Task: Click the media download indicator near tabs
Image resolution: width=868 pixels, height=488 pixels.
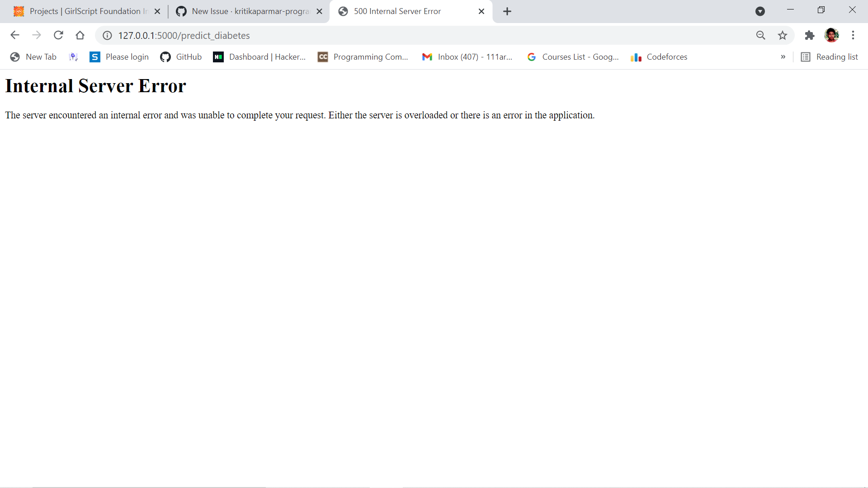Action: click(760, 11)
